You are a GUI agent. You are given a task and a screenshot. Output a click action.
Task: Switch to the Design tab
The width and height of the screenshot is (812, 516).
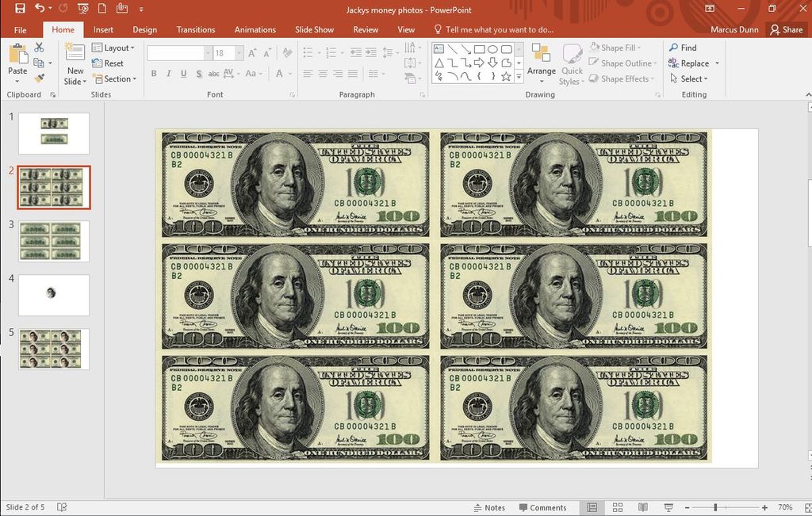(x=144, y=29)
